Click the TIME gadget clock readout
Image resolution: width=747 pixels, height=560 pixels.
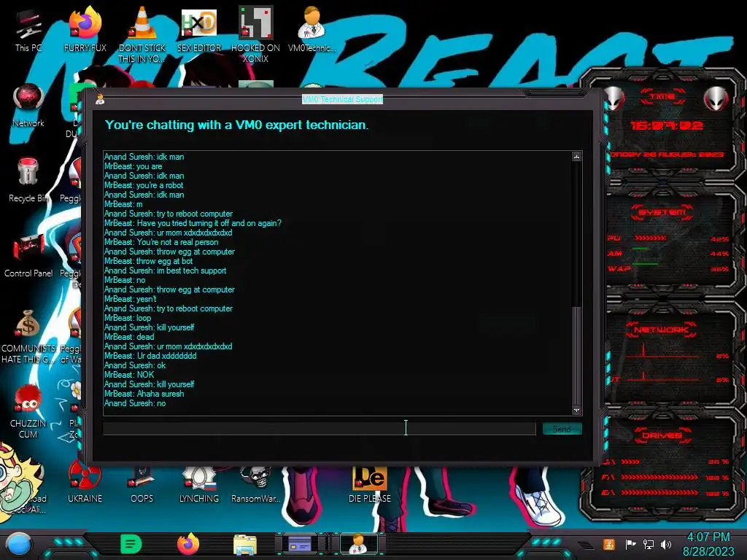(x=667, y=125)
